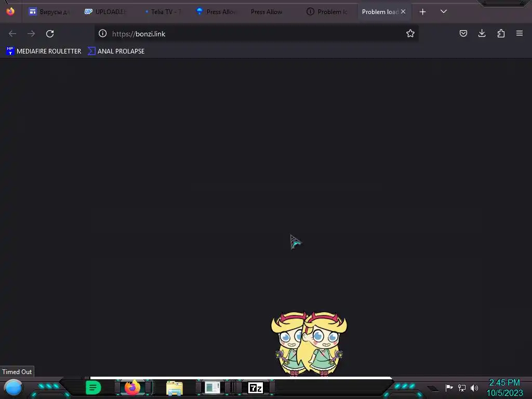
Task: Bookmark this page with the star icon
Action: [410, 33]
